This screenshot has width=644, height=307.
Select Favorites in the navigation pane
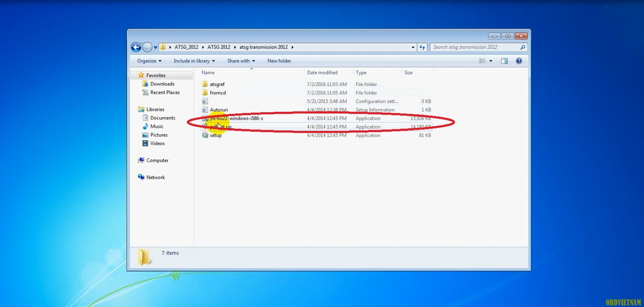156,75
